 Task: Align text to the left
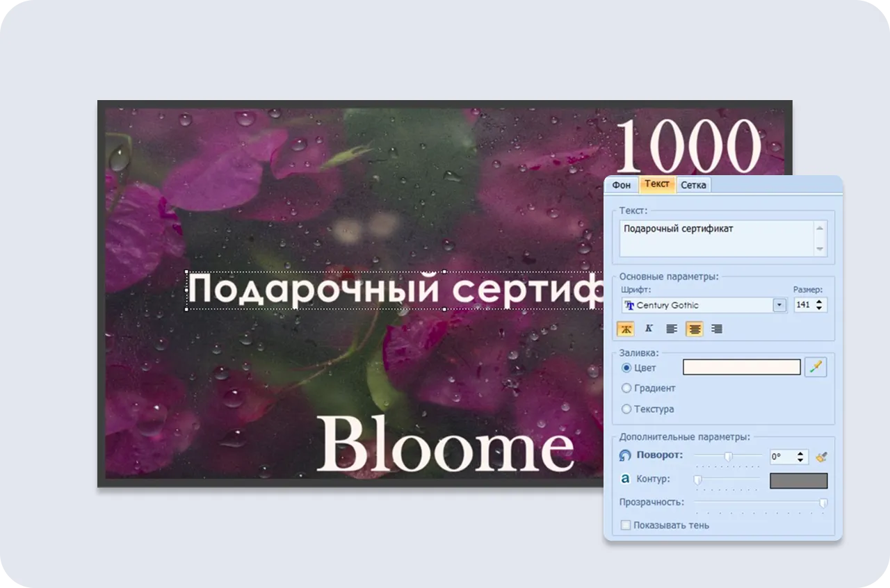[x=672, y=329]
